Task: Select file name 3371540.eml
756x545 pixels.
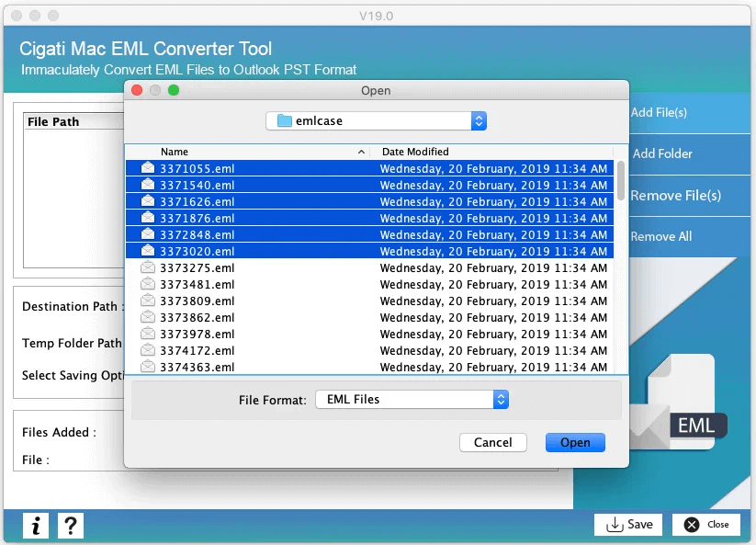Action: [x=197, y=186]
